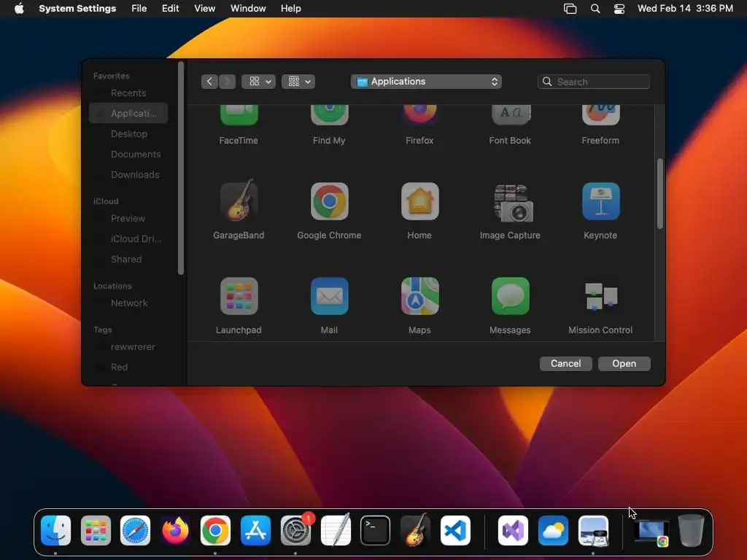The height and width of the screenshot is (560, 747).
Task: Click the Open button
Action: click(x=624, y=364)
